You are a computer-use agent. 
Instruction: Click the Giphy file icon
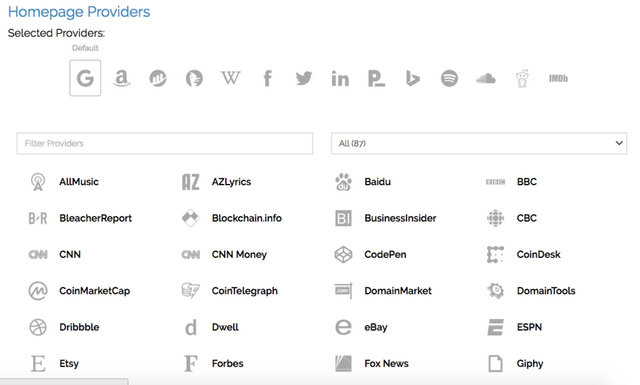[x=496, y=363]
